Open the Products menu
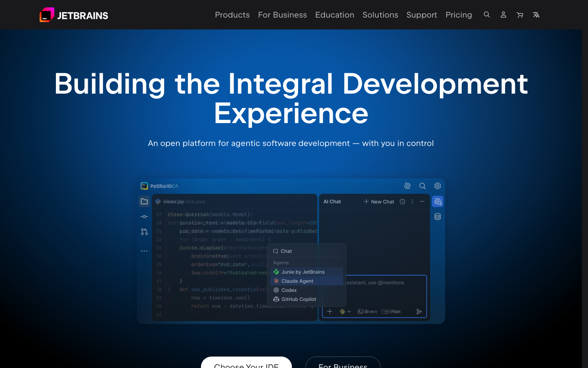The height and width of the screenshot is (368, 588). [232, 15]
